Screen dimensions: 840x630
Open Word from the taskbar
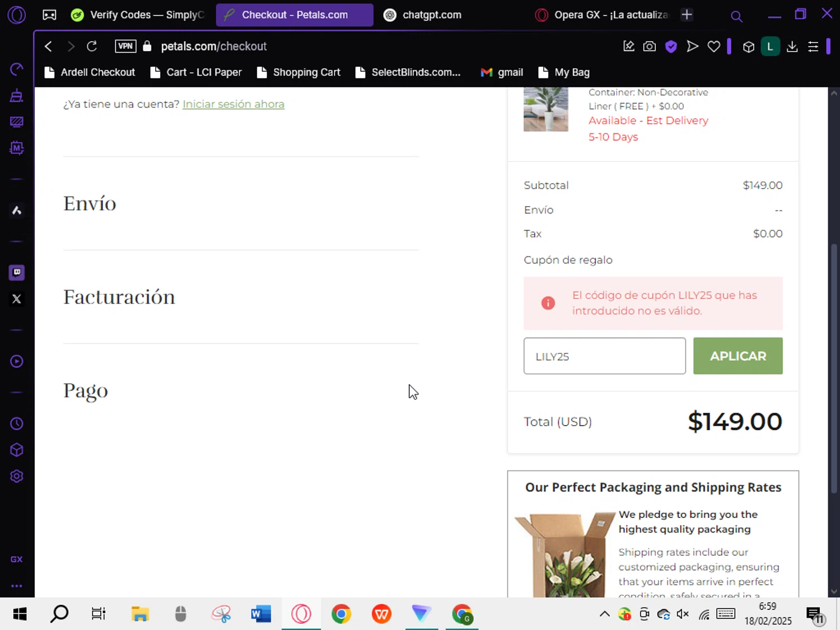point(261,614)
